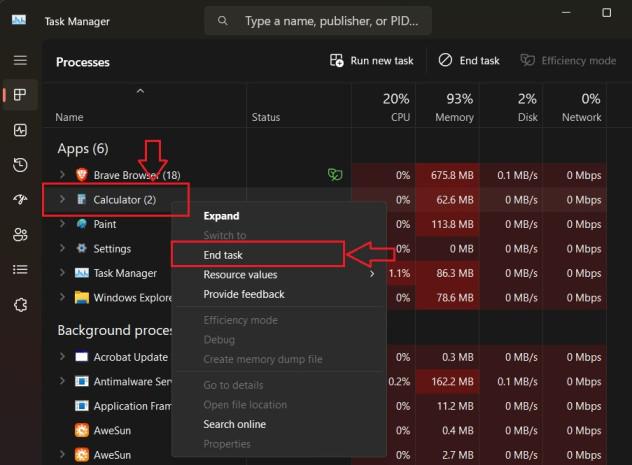The image size is (632, 465).
Task: Choose End task in the context menu
Action: [279, 255]
